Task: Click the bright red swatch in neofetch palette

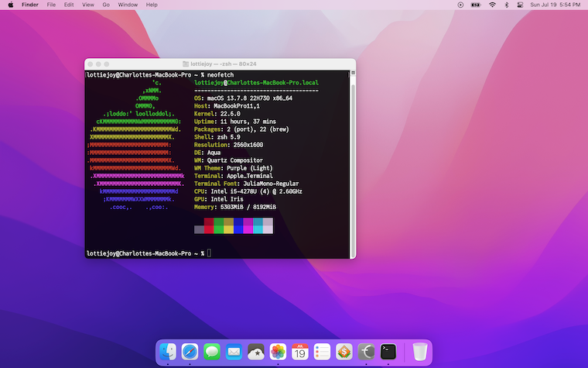Action: click(209, 229)
